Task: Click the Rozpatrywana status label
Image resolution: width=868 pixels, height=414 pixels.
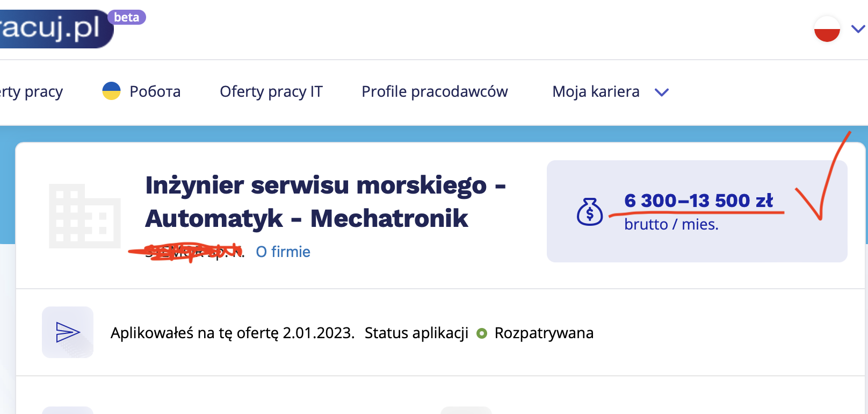Action: 544,333
